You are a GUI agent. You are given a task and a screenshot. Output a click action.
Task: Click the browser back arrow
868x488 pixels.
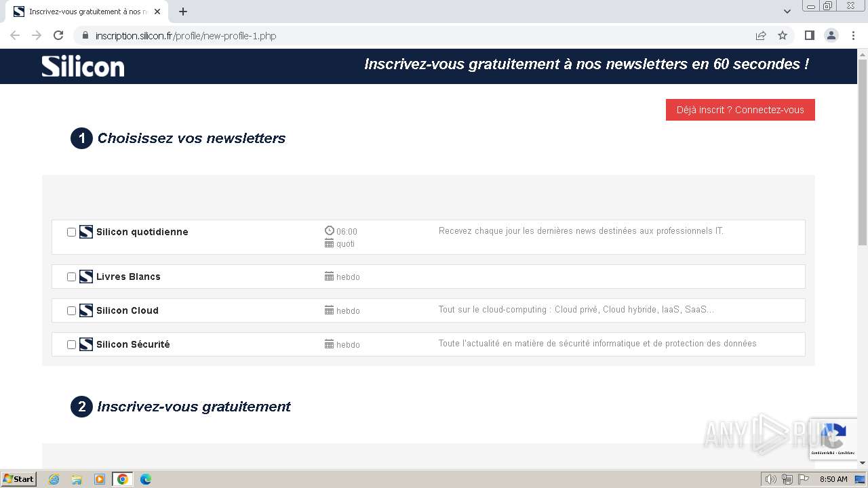tap(15, 35)
